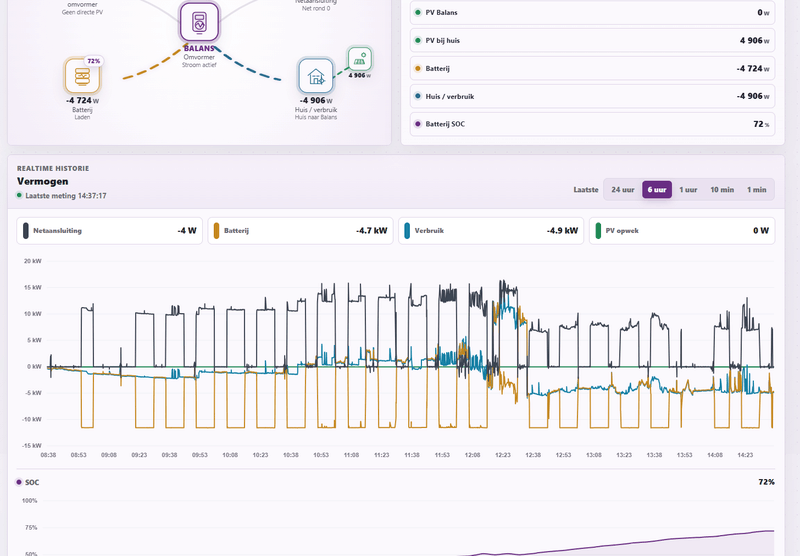Image resolution: width=800 pixels, height=556 pixels.
Task: Click the dark Netaansluiting color marker
Action: coord(26,231)
